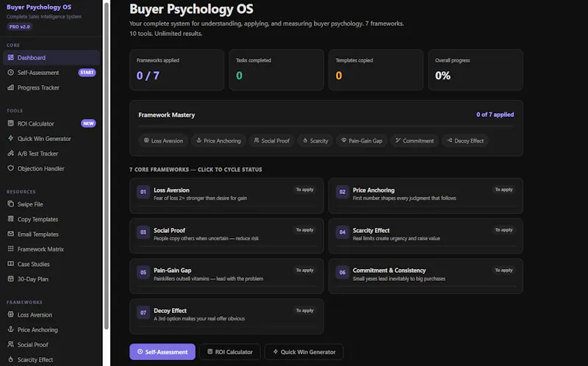Toggle the Price Anchoring card's To apply status
This screenshot has width=588, height=366.
(x=503, y=190)
